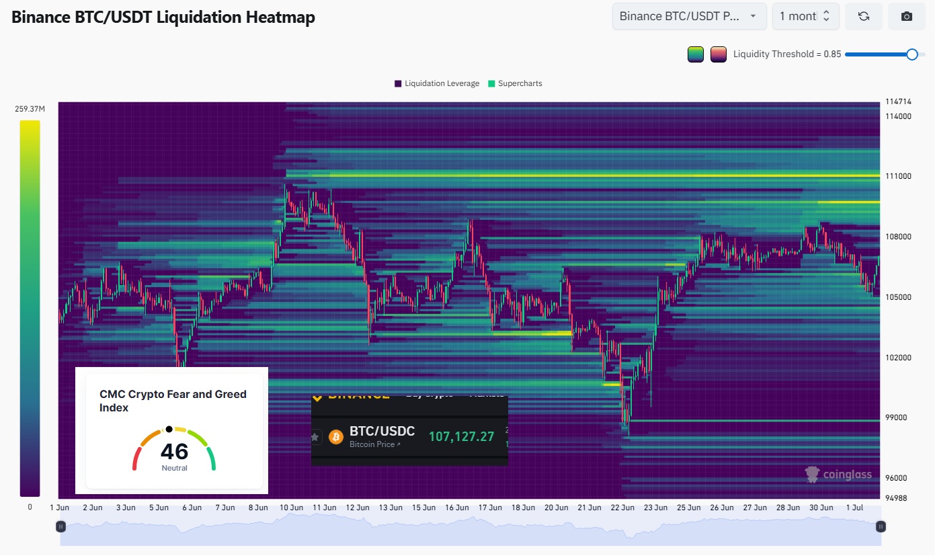Image resolution: width=935 pixels, height=560 pixels.
Task: Select the pink-purple color scheme swatch
Action: (x=719, y=54)
